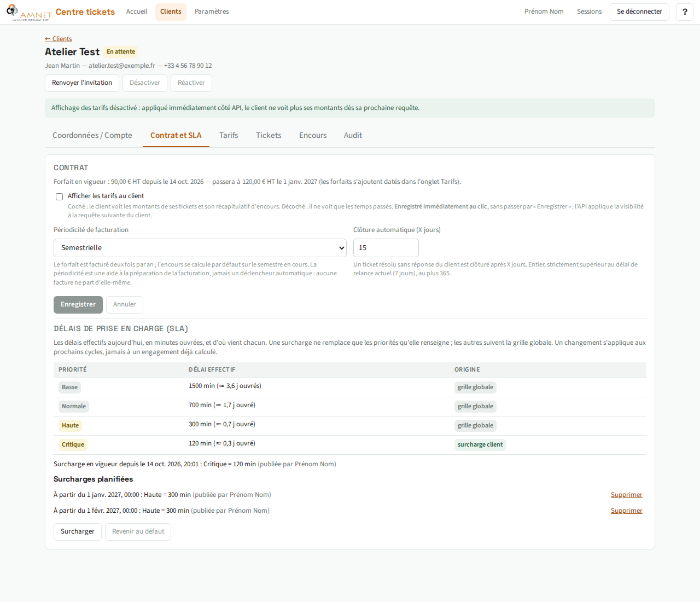Go to Coordonnées / Compte tab
The height and width of the screenshot is (602, 700).
point(92,136)
